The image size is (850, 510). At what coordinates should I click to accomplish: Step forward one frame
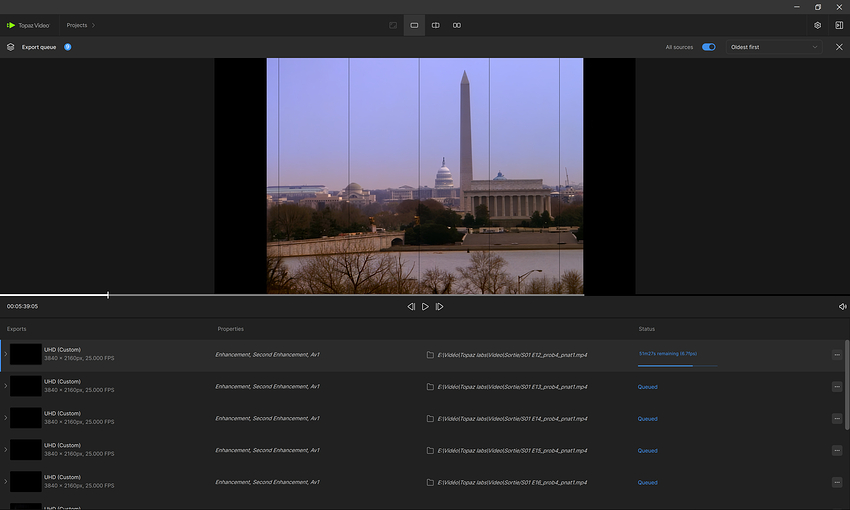[x=440, y=307]
